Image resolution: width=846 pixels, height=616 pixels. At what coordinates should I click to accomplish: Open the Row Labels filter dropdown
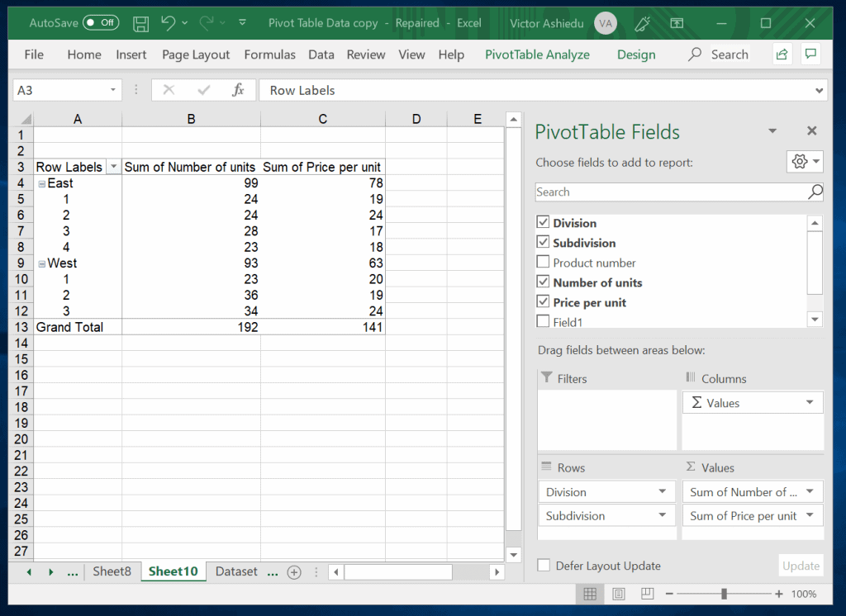tap(113, 167)
